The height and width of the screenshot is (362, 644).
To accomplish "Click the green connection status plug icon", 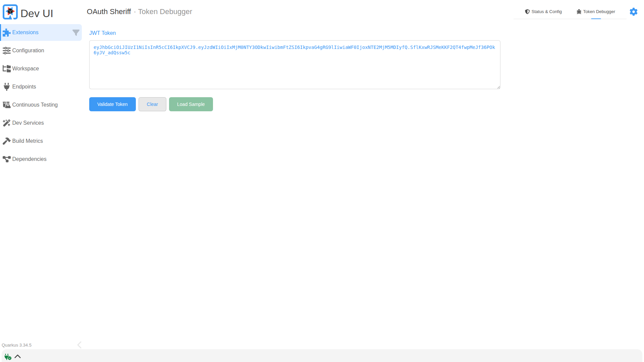I will (7, 357).
